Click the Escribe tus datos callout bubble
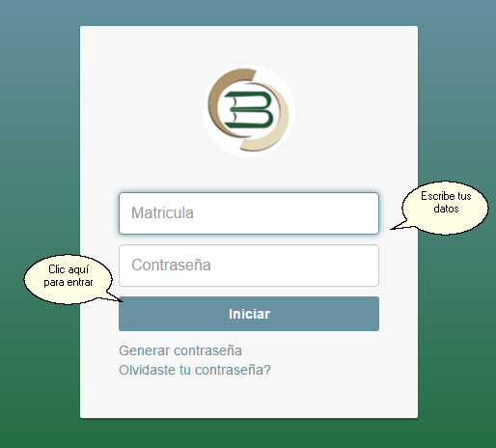The width and height of the screenshot is (496, 448). [445, 208]
